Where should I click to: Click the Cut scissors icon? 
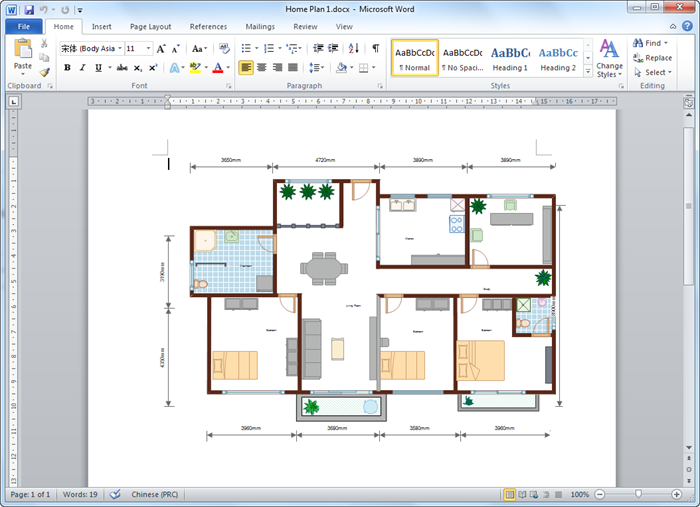(x=45, y=44)
